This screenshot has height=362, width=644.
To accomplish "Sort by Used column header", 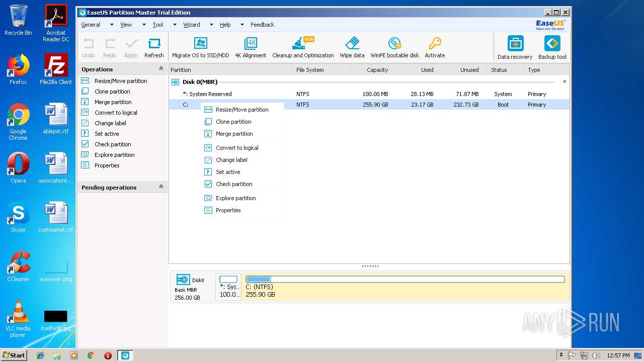I will [x=413, y=70].
